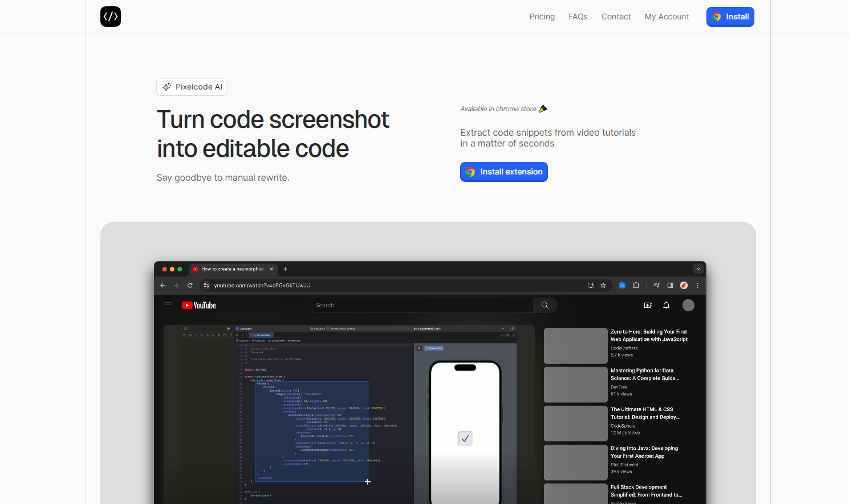The height and width of the screenshot is (504, 849).
Task: Open the Chrome extensions puzzle icon
Action: pos(636,285)
